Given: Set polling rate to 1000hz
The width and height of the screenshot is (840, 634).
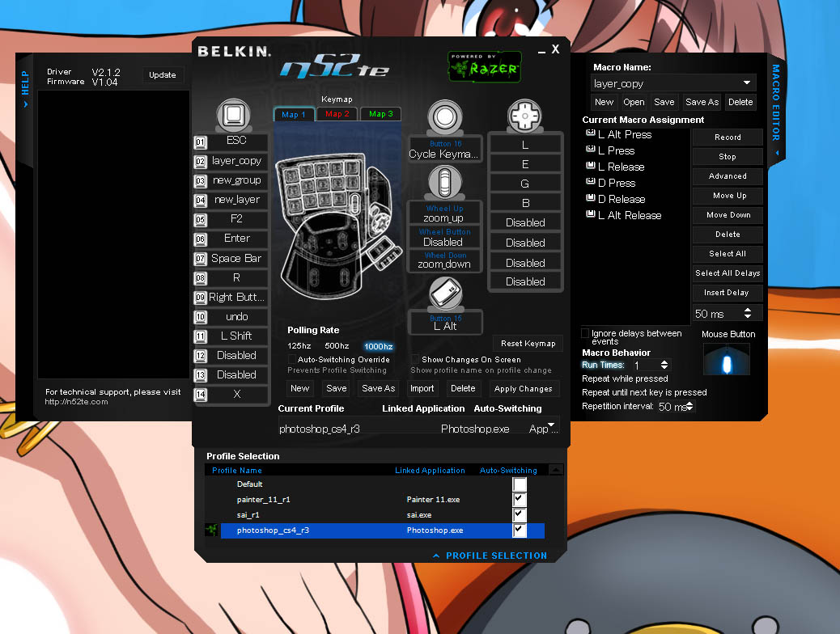Looking at the screenshot, I should (378, 346).
